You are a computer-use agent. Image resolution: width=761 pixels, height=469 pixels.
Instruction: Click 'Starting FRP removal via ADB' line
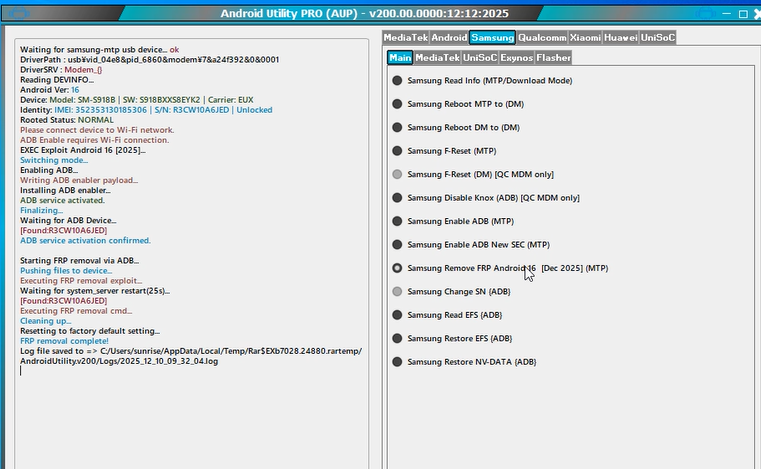pyautogui.click(x=80, y=261)
